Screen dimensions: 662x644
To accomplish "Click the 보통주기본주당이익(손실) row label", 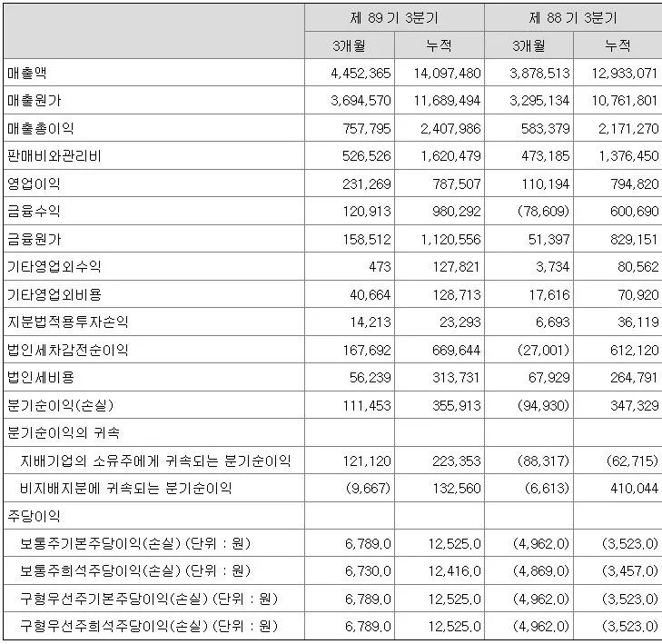I will tap(135, 543).
